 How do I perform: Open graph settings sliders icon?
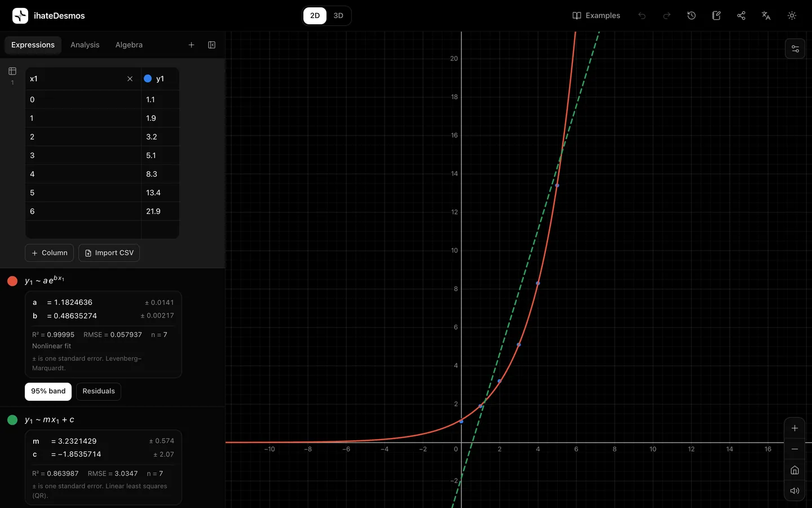tap(795, 49)
